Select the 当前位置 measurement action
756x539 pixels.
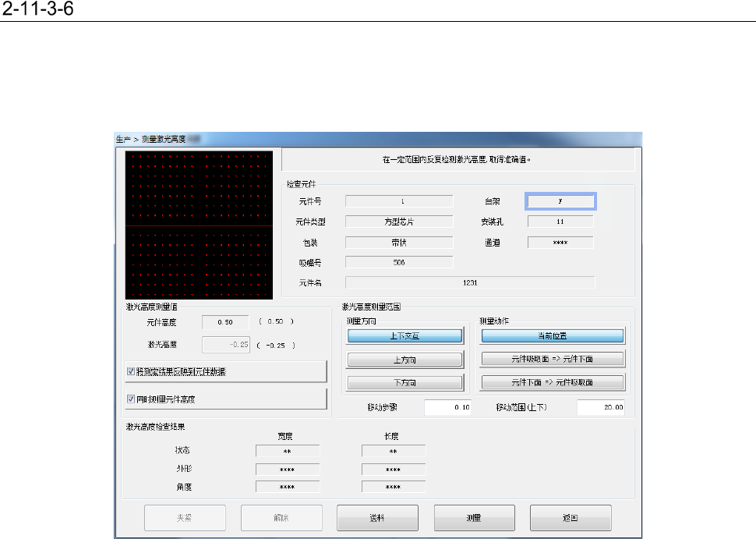(x=553, y=336)
